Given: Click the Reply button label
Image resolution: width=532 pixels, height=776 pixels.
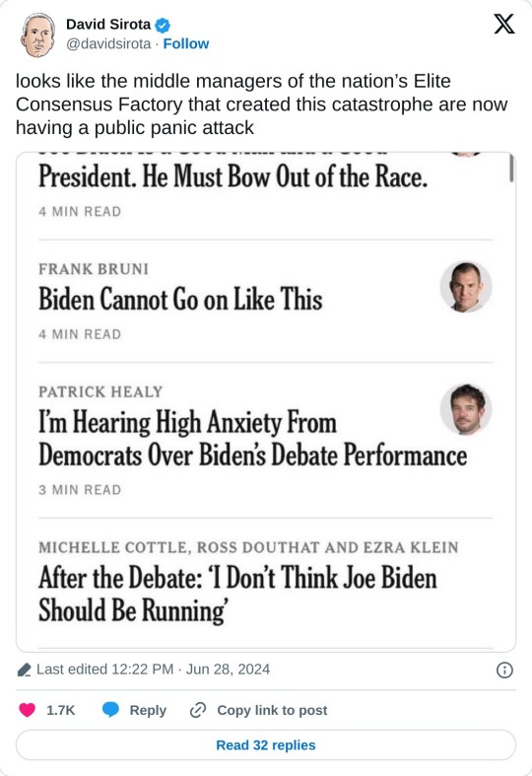Looking at the screenshot, I should [x=148, y=710].
